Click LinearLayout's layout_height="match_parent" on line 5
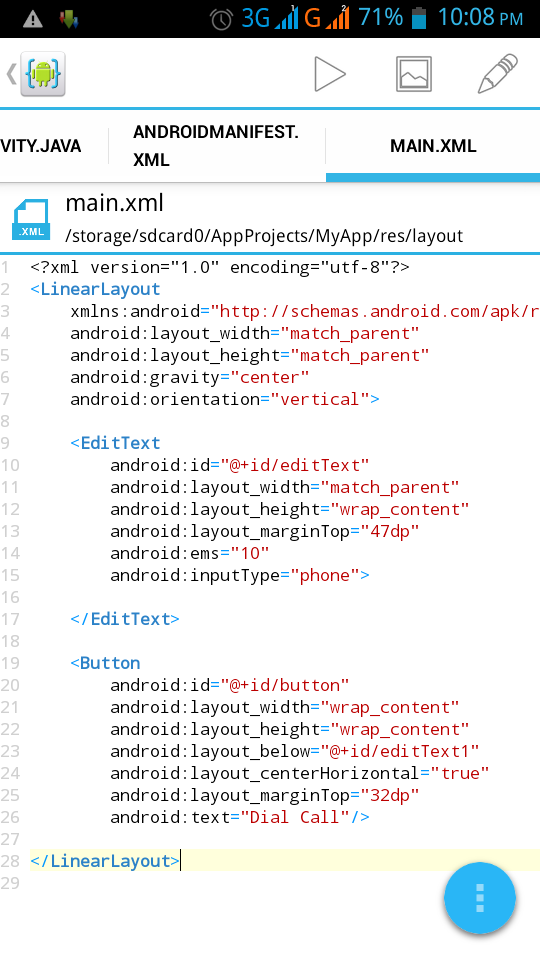 [x=250, y=355]
